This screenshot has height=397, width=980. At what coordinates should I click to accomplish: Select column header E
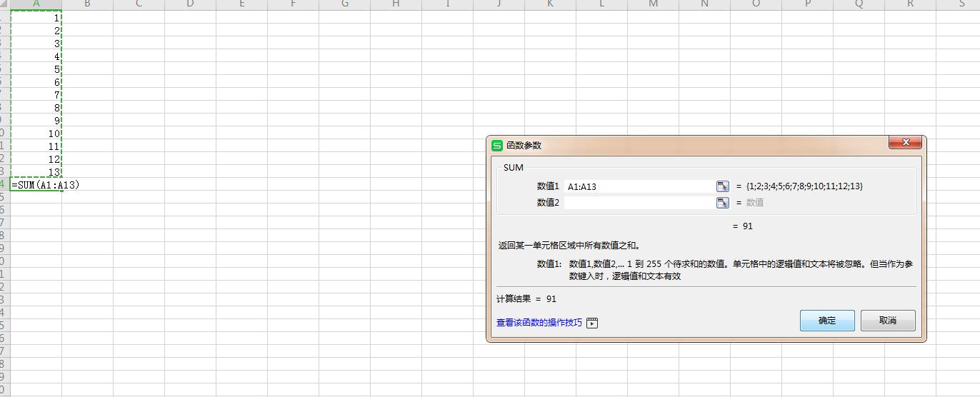(x=241, y=4)
